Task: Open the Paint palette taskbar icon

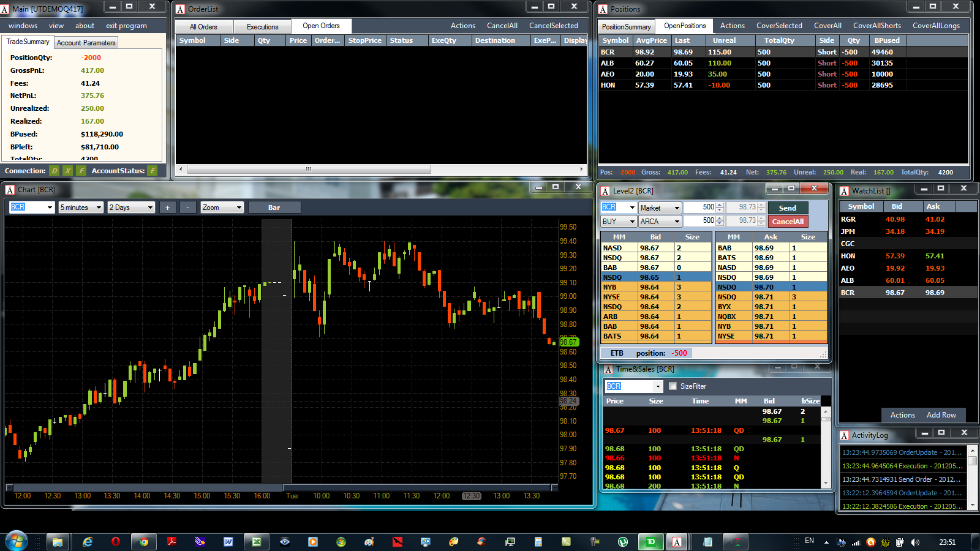Action: coord(454,542)
